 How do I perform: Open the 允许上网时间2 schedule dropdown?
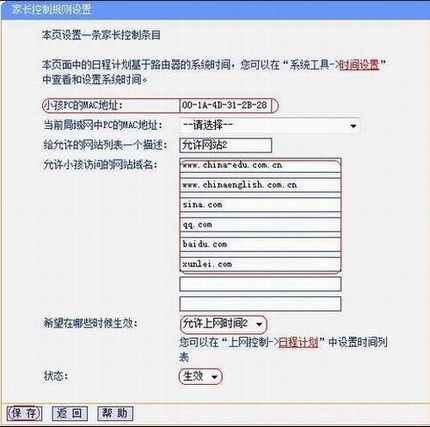223,324
